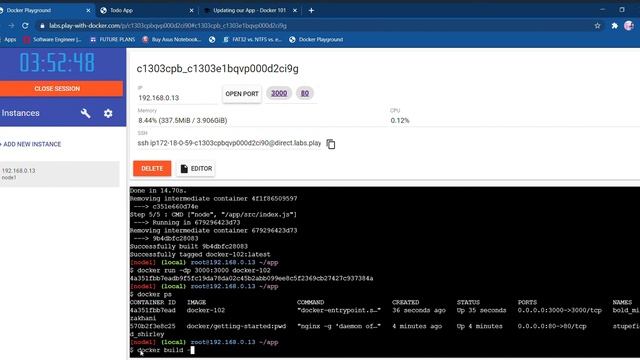Open a new browser tab

[x=311, y=11]
